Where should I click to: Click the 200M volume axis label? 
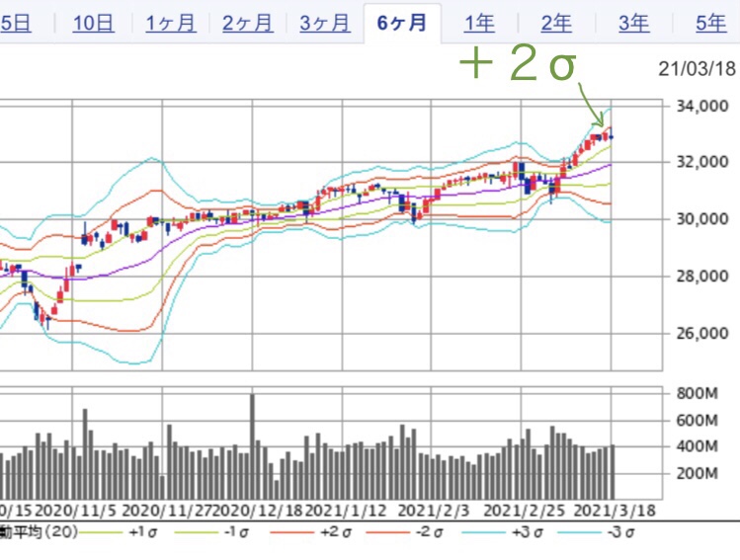click(x=698, y=473)
